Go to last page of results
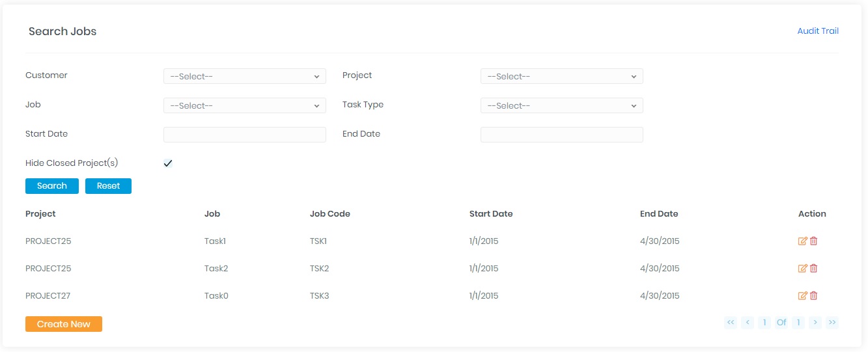The width and height of the screenshot is (868, 352). [832, 323]
